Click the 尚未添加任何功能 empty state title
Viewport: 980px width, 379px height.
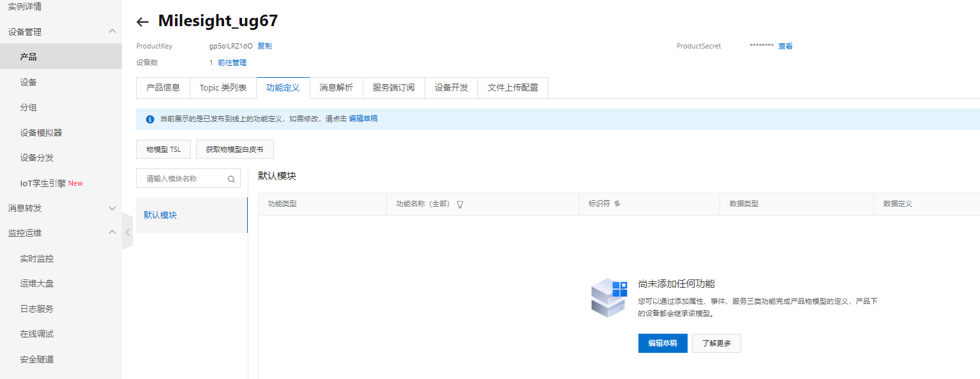click(677, 284)
